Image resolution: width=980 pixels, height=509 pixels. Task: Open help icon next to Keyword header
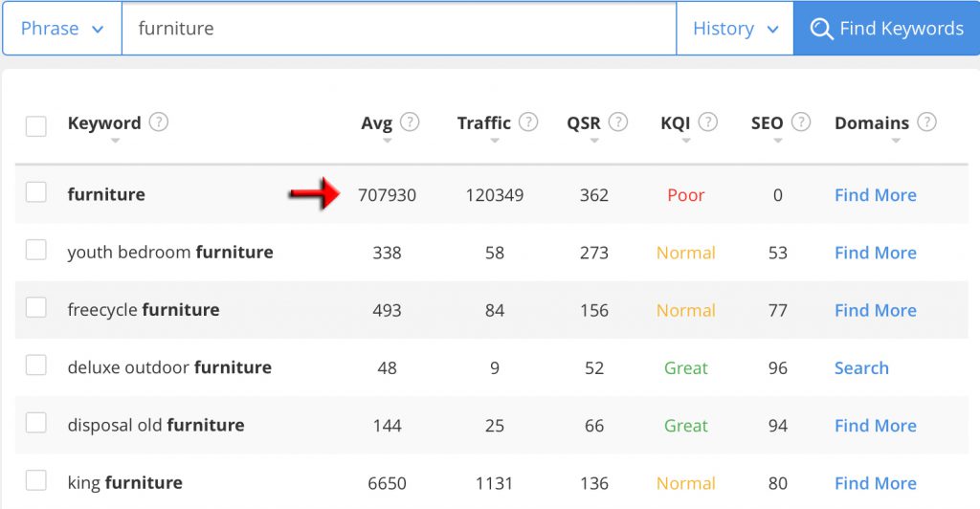[158, 122]
